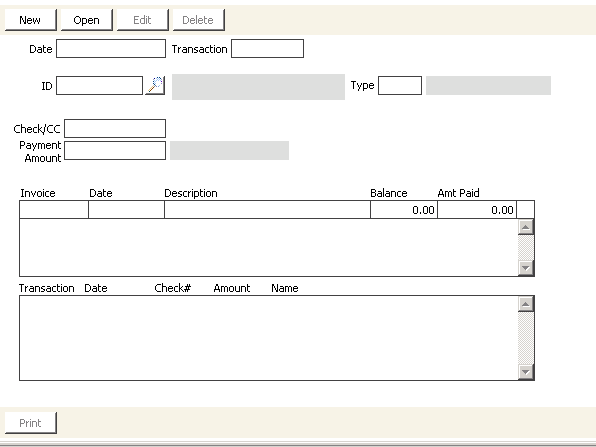Click the grayed Edit button
This screenshot has height=447, width=596.
click(143, 20)
